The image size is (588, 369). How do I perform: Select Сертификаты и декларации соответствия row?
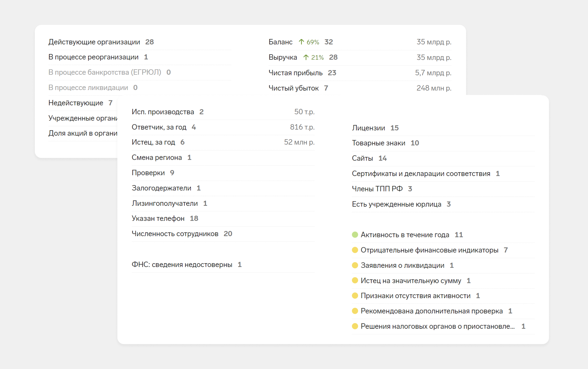point(443,174)
